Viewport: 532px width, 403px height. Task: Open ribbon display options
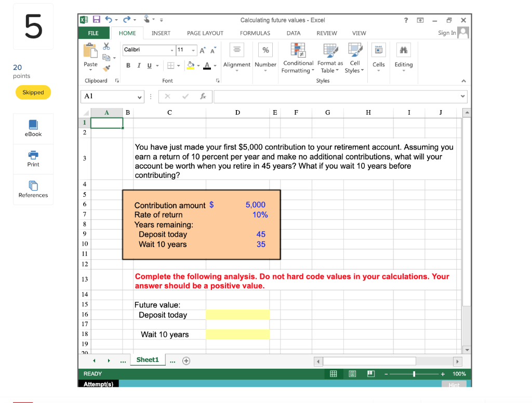420,20
